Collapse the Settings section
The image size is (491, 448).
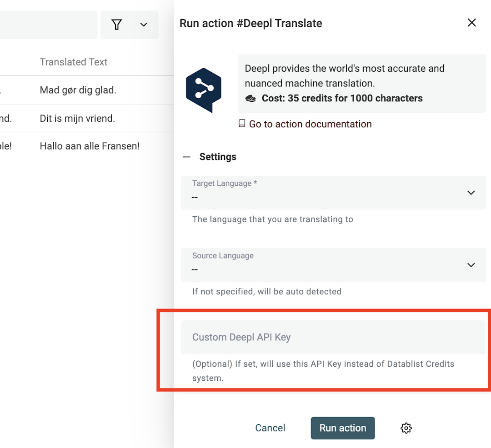186,156
